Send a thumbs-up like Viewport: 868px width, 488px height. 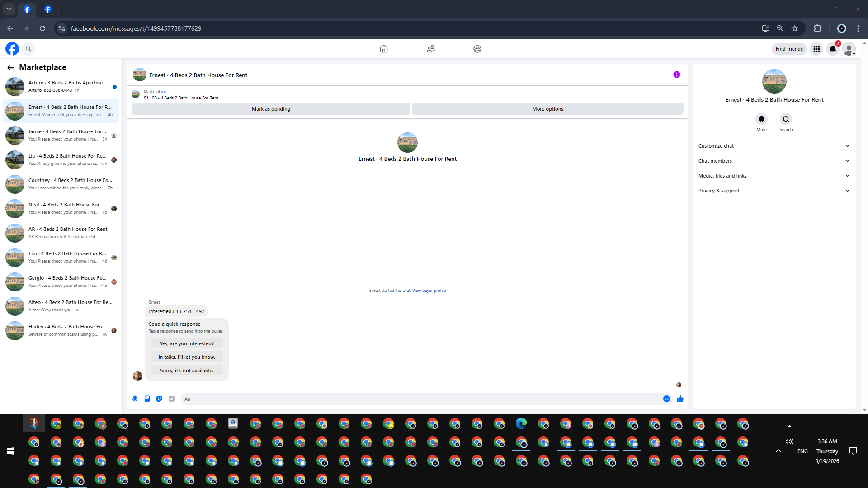point(680,399)
